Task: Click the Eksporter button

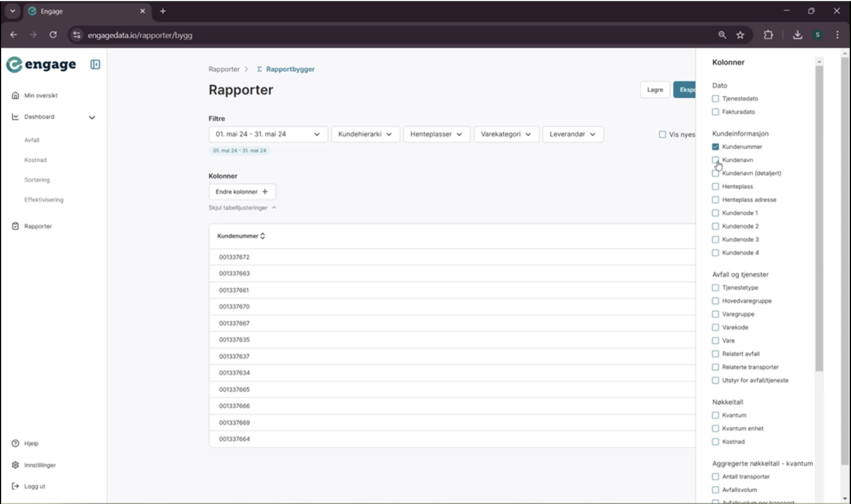Action: (685, 90)
